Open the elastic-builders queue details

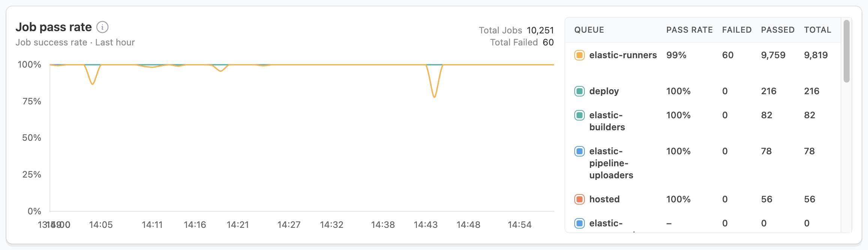click(x=608, y=121)
